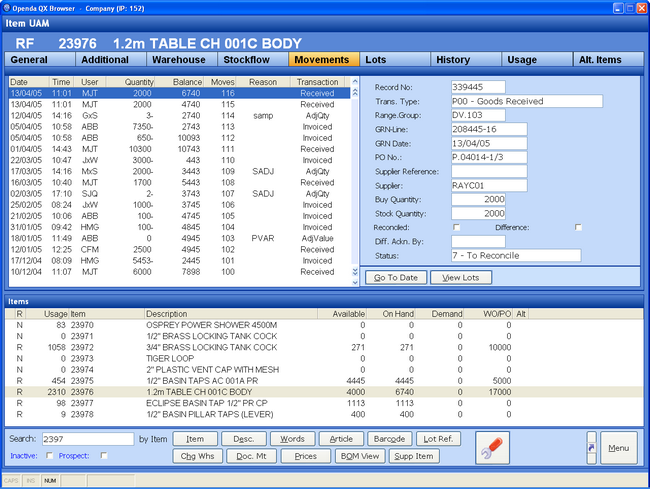Jump to bottom of movements list
The image size is (650, 489).
tap(355, 272)
